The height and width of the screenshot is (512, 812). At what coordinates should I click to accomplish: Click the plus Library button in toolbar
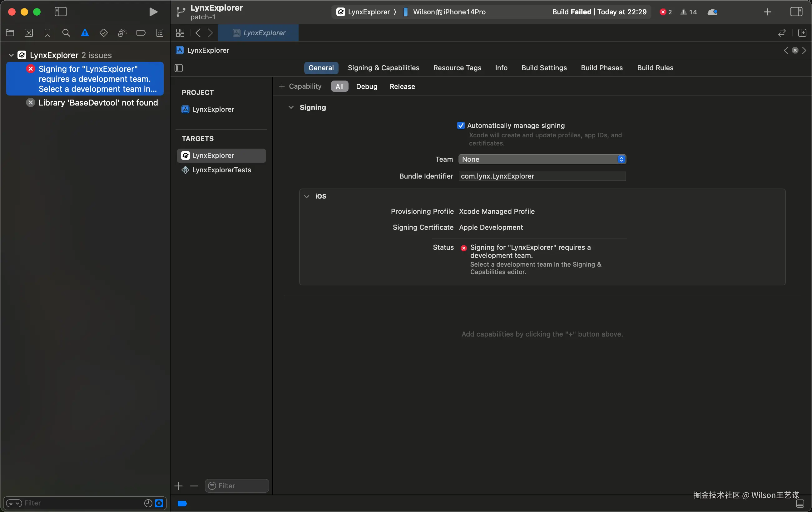pos(767,12)
